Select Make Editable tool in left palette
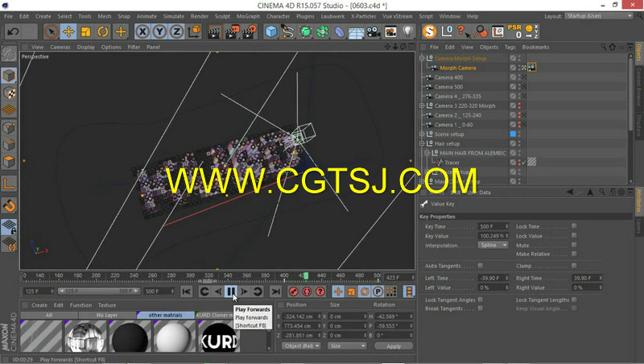644x364 pixels. click(x=9, y=54)
